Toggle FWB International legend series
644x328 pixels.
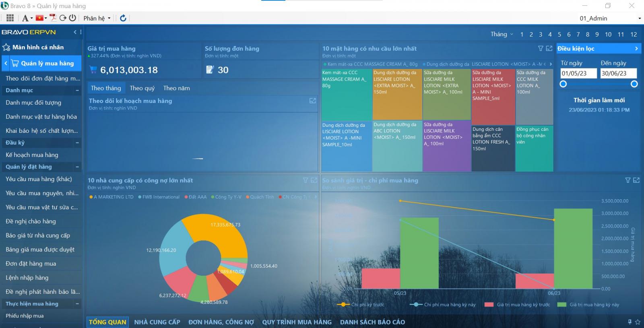point(161,197)
